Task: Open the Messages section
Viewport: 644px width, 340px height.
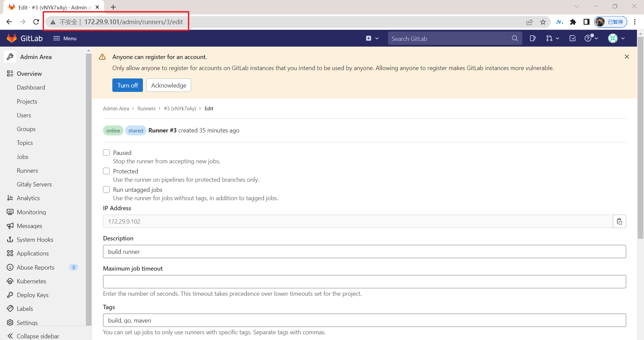Action: (24, 226)
